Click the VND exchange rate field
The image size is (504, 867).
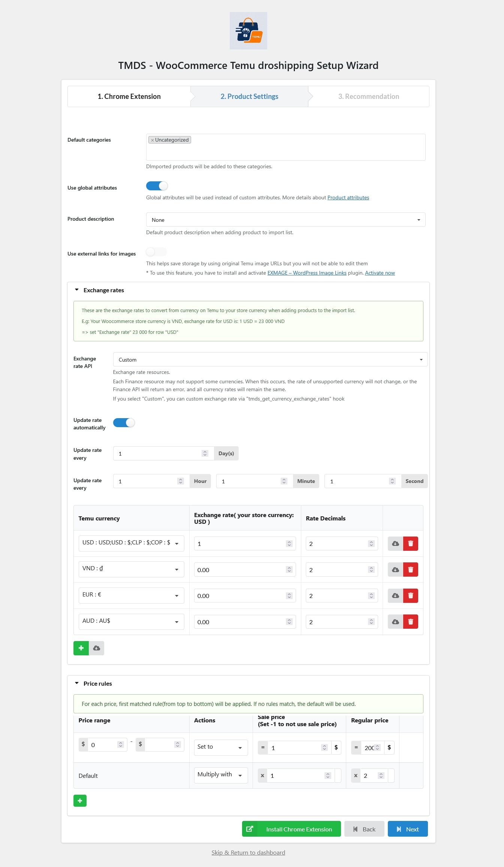click(x=245, y=570)
